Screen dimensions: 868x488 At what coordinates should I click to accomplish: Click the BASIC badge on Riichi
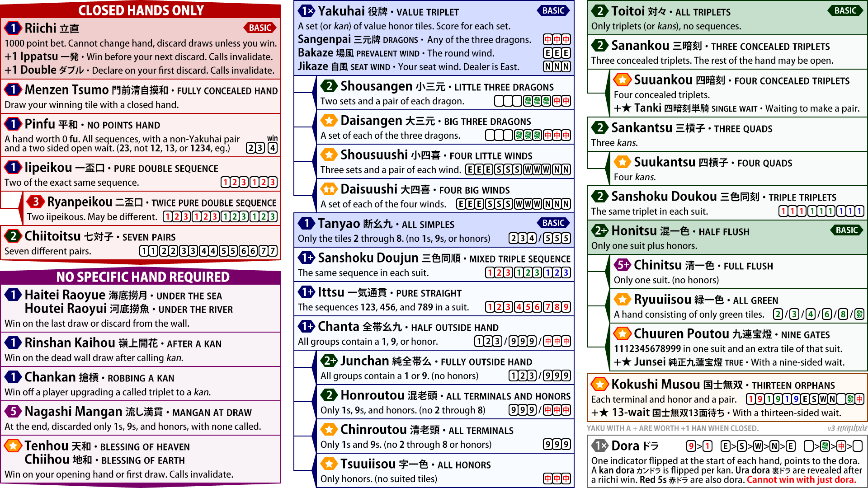coord(260,28)
